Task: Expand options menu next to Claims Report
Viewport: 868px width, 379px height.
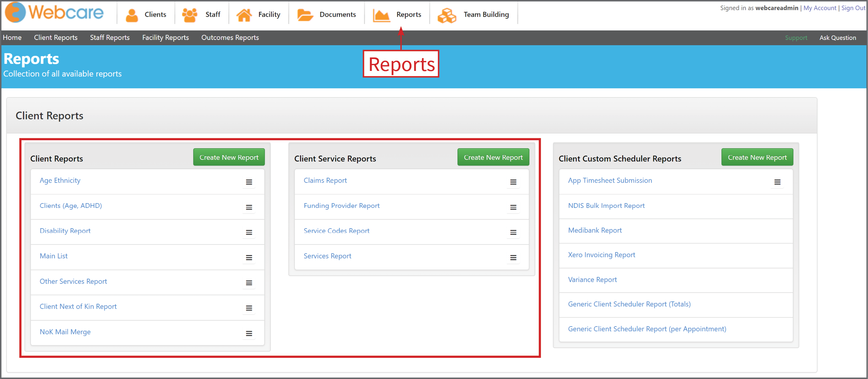Action: 513,182
